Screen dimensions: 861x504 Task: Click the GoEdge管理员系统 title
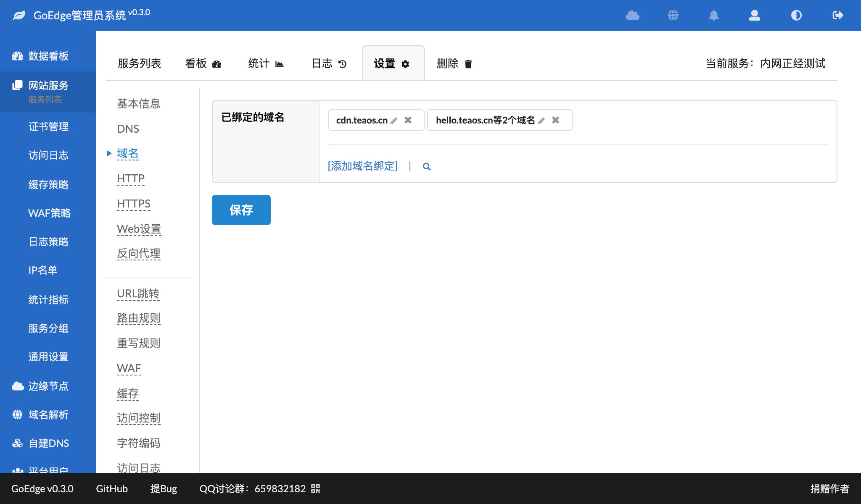79,16
